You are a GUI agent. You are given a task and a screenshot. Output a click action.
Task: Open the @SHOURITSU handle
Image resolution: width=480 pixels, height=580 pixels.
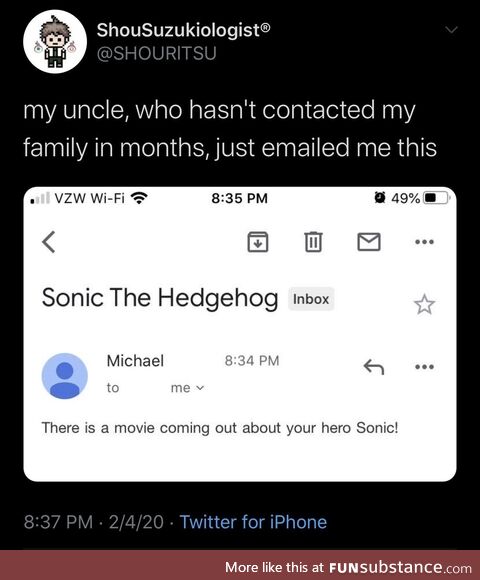[x=156, y=53]
